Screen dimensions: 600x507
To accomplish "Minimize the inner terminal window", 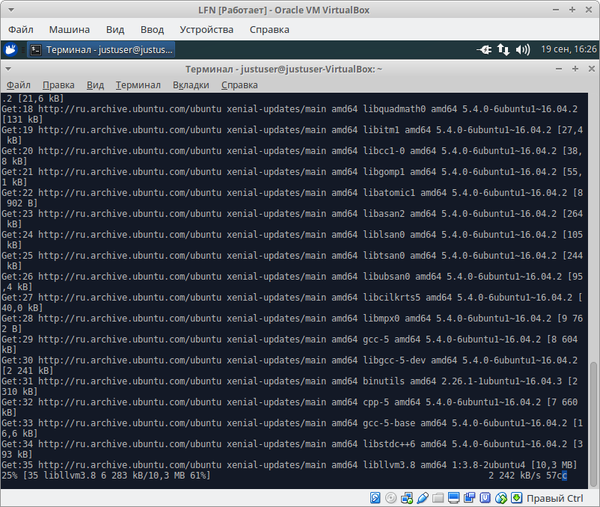I will [559, 68].
